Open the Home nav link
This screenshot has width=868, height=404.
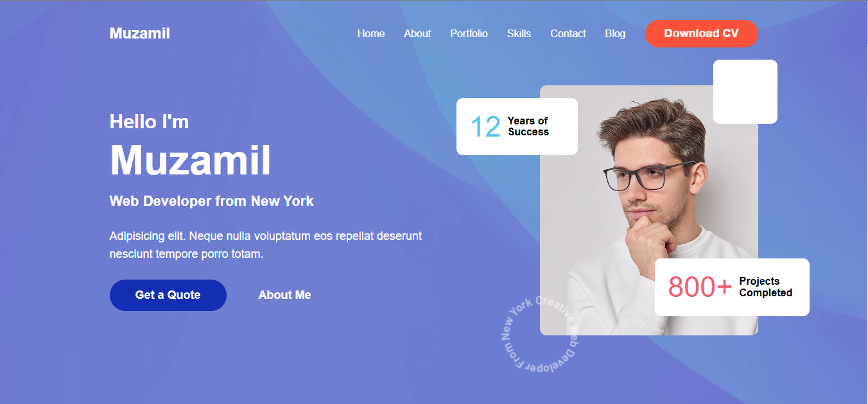point(371,33)
